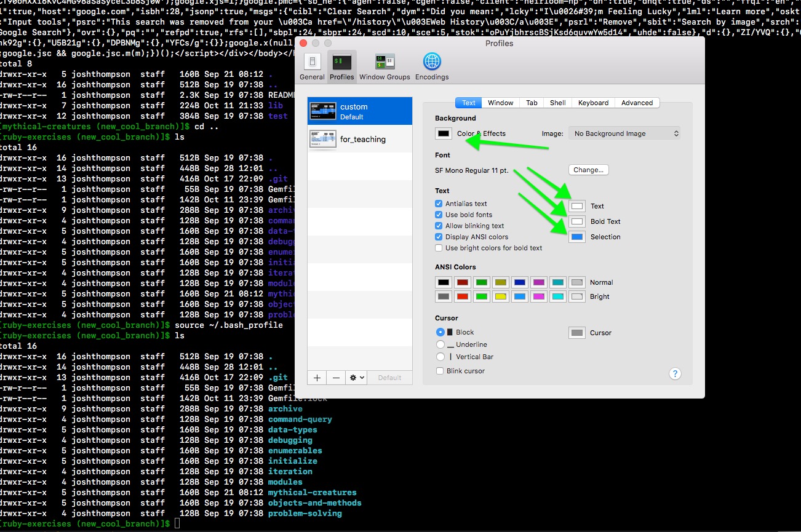Open the General preferences pane
Screen dimensions: 801x532
(x=312, y=66)
